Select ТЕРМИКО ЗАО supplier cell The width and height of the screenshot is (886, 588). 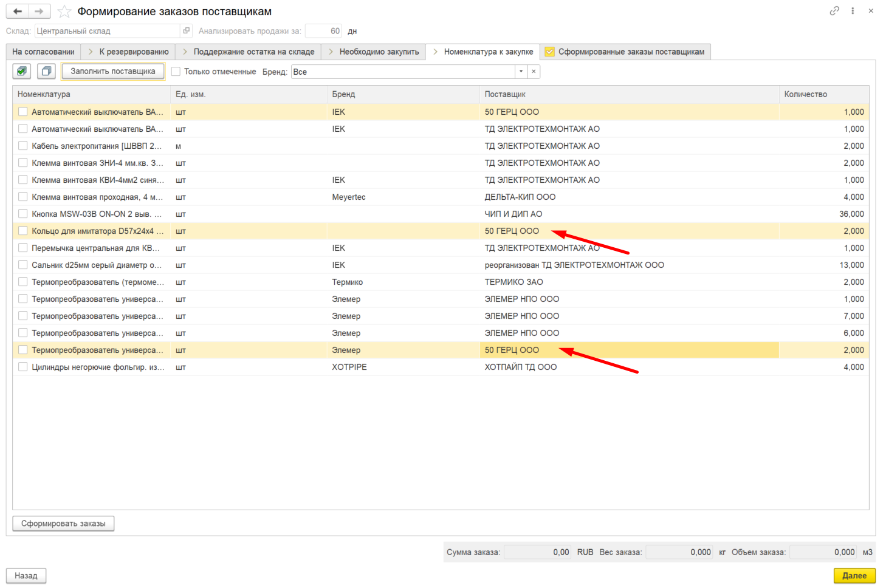click(629, 282)
